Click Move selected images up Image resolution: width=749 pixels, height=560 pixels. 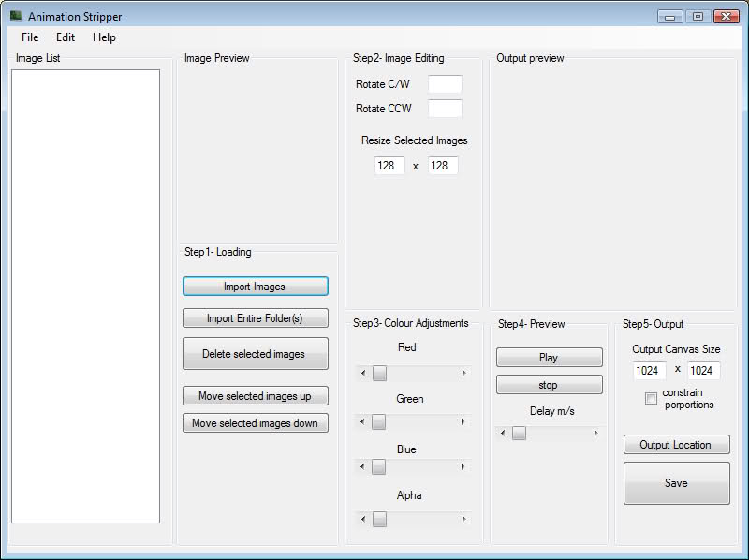(x=255, y=395)
